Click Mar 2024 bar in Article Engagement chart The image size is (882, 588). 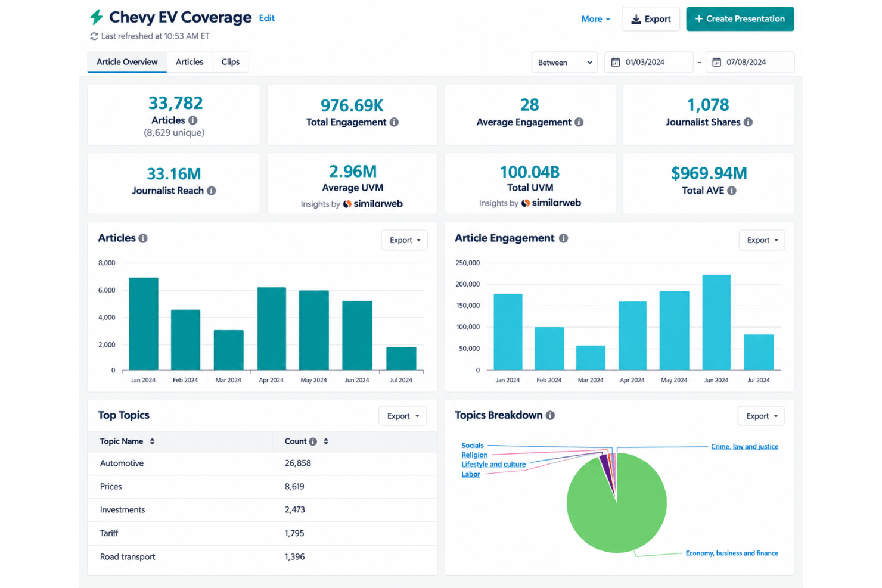(x=591, y=357)
